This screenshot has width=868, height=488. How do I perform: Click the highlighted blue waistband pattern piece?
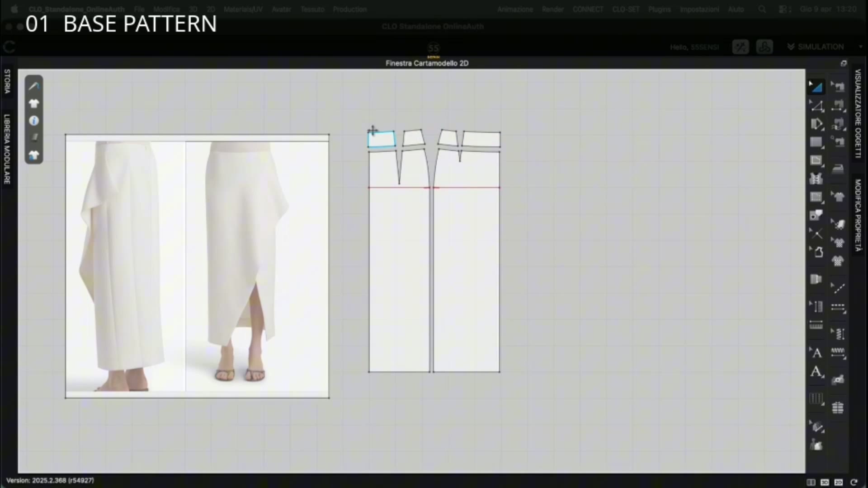pos(381,139)
